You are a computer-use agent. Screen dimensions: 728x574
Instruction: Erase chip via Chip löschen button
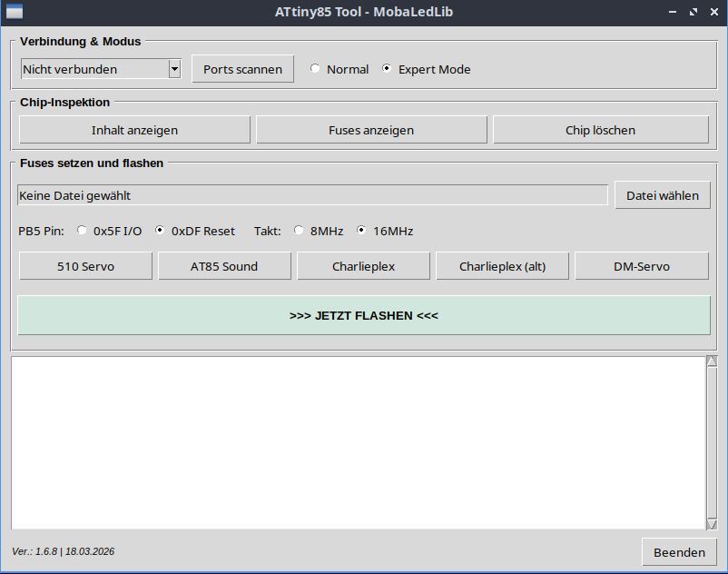tap(600, 130)
